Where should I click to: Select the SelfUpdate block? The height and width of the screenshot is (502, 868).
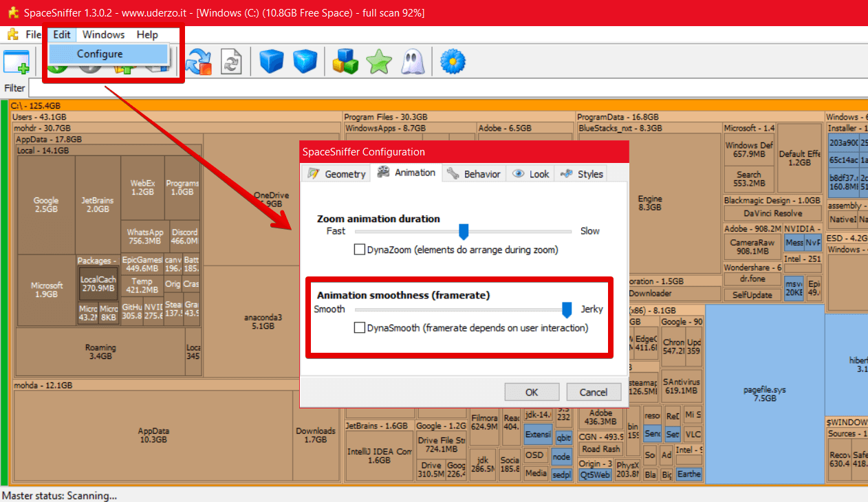tap(752, 294)
